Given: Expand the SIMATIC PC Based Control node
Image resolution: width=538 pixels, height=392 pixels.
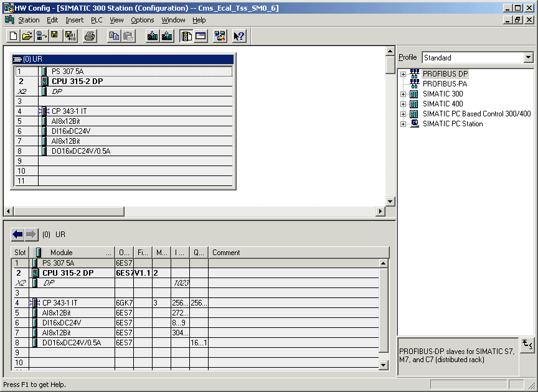Looking at the screenshot, I should (403, 114).
